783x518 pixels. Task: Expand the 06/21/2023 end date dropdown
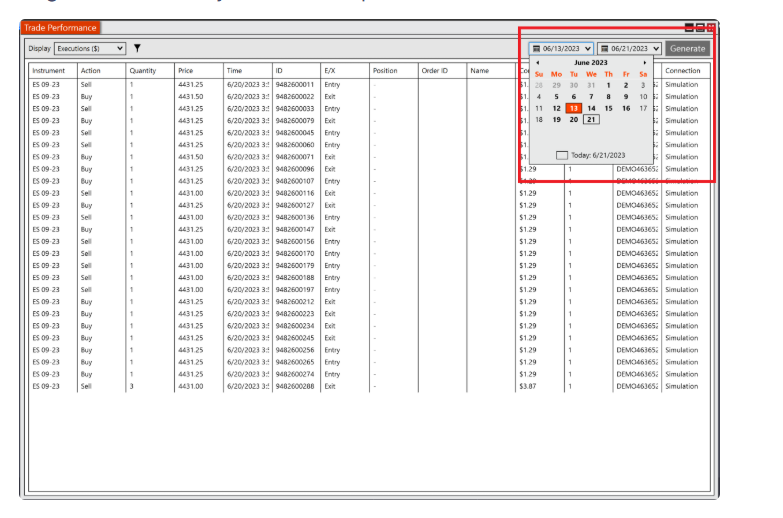[x=655, y=48]
